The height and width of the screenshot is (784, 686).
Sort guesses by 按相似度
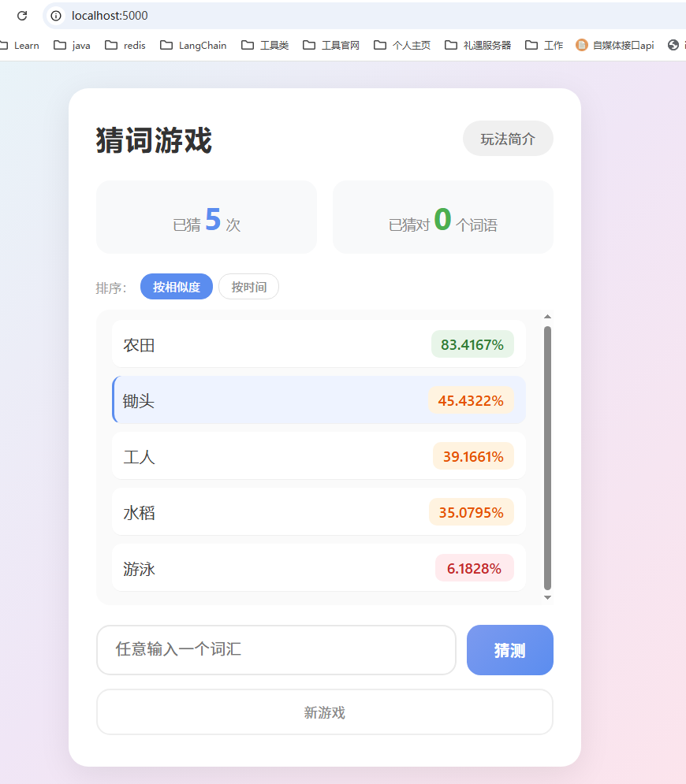[x=177, y=287]
